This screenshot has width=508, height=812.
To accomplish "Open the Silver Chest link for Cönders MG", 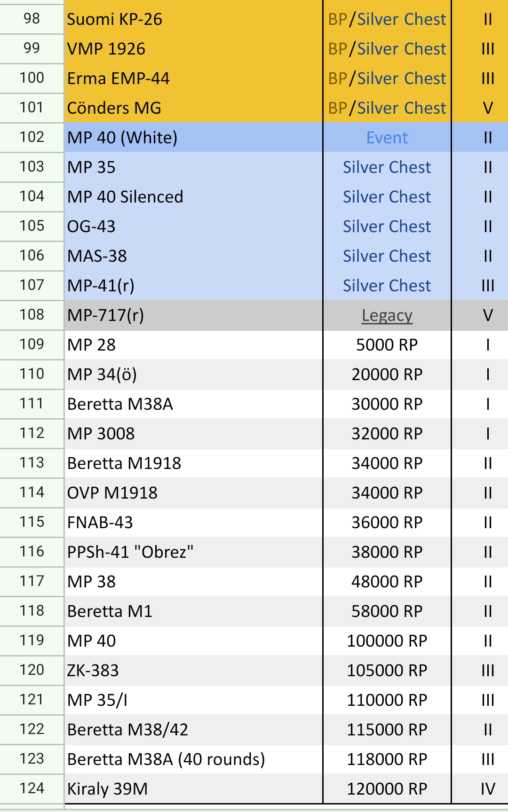I will point(401,108).
